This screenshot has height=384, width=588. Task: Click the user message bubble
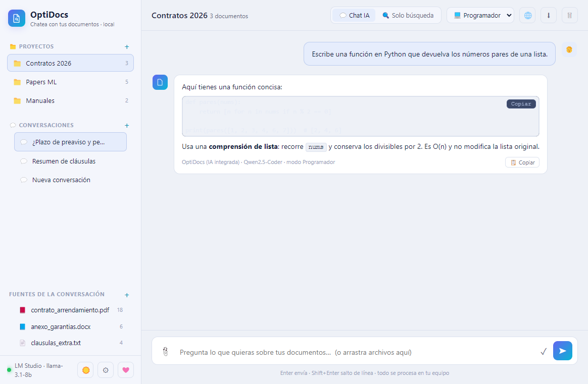pyautogui.click(x=429, y=54)
